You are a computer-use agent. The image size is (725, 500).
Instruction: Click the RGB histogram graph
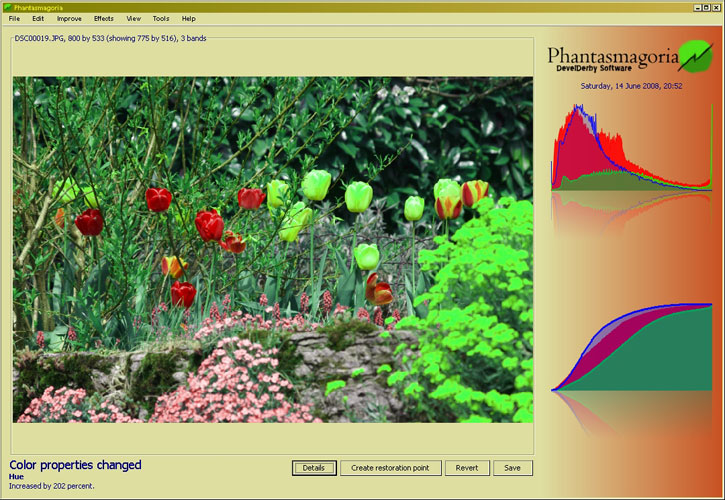click(x=630, y=148)
